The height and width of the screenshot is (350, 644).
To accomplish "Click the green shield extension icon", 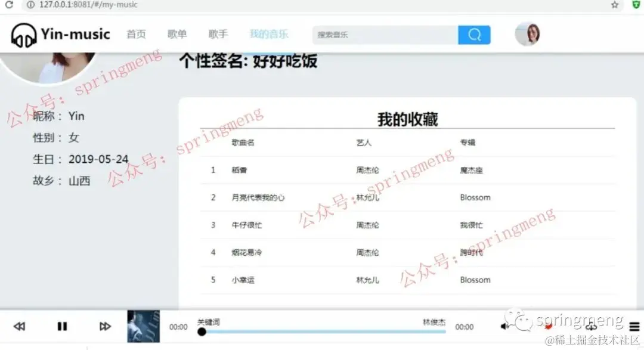I will pos(636,5).
